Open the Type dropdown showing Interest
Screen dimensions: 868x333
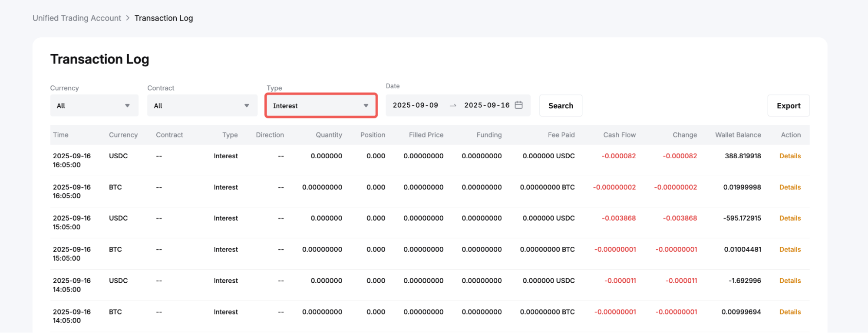click(x=320, y=105)
